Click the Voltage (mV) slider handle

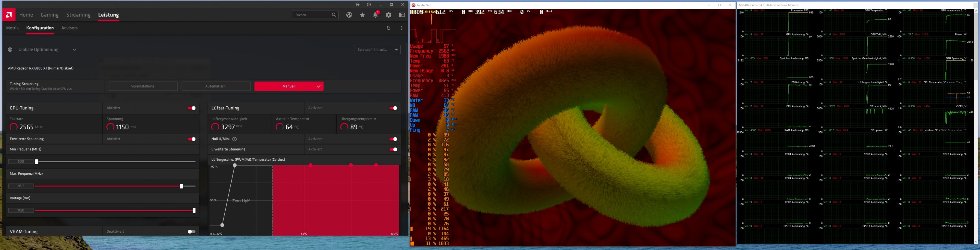coord(194,210)
